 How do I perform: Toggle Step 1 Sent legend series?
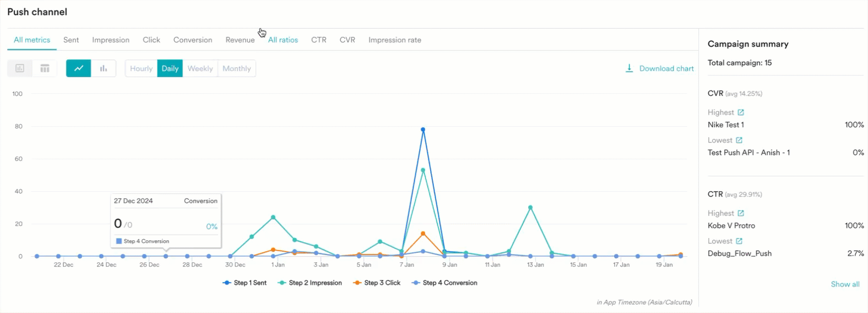click(245, 283)
